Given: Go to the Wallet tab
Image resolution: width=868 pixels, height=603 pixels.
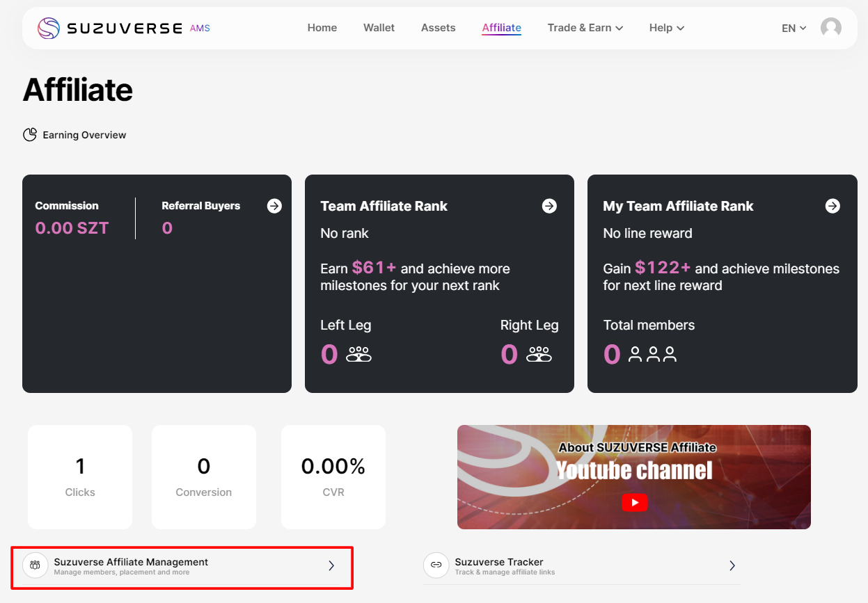Looking at the screenshot, I should (379, 28).
